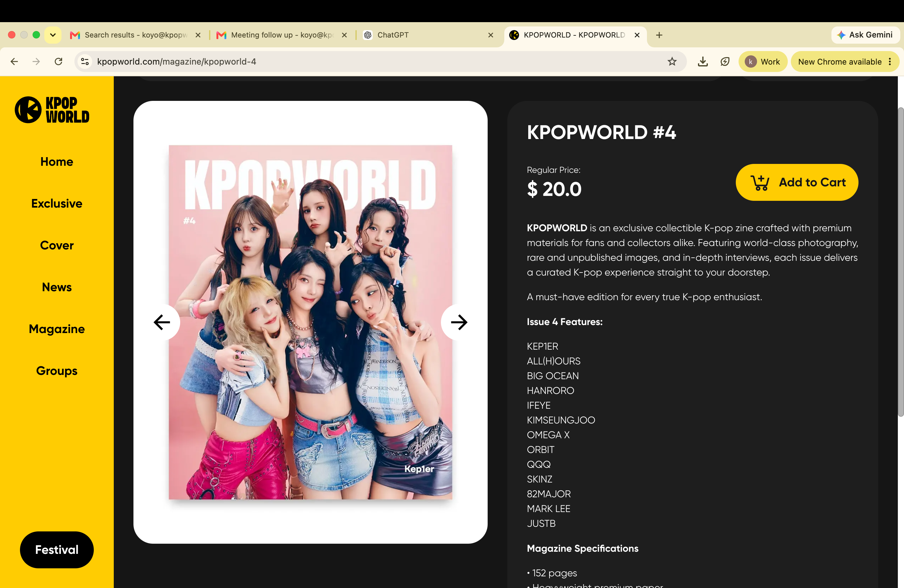Click JUSTB in features list
The height and width of the screenshot is (588, 904).
[541, 523]
